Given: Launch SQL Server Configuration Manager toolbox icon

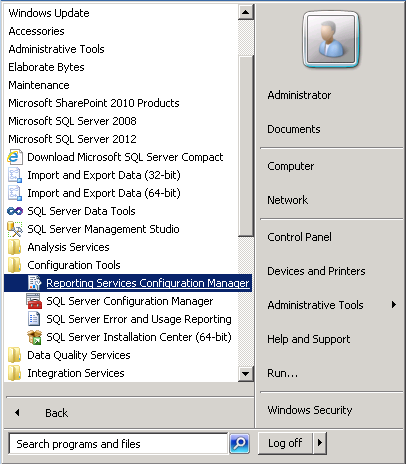Looking at the screenshot, I should [34, 301].
